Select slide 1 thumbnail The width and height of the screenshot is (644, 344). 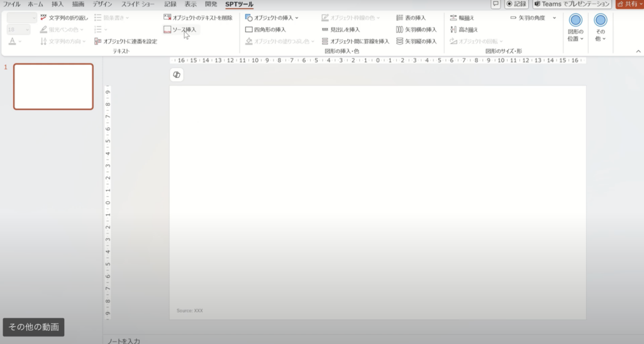point(53,87)
